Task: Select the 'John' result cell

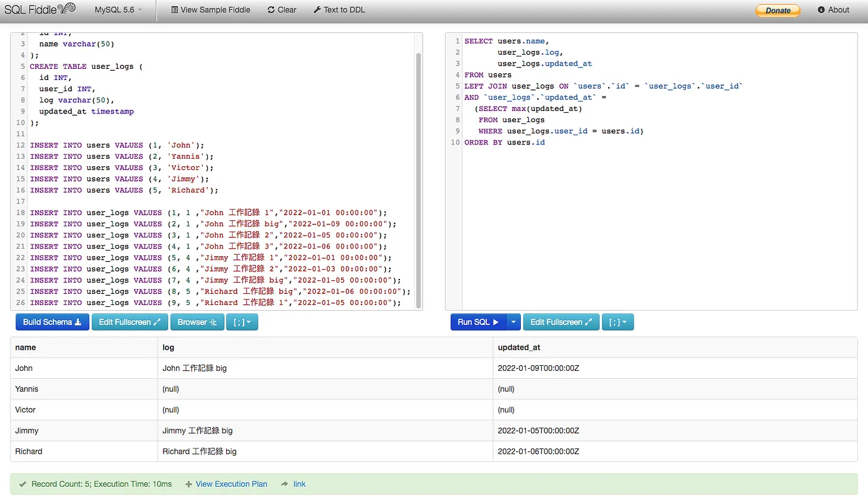Action: pyautogui.click(x=84, y=368)
